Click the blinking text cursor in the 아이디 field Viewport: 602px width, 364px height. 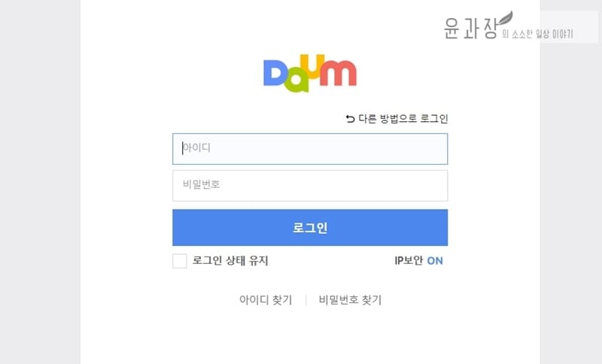tap(182, 147)
